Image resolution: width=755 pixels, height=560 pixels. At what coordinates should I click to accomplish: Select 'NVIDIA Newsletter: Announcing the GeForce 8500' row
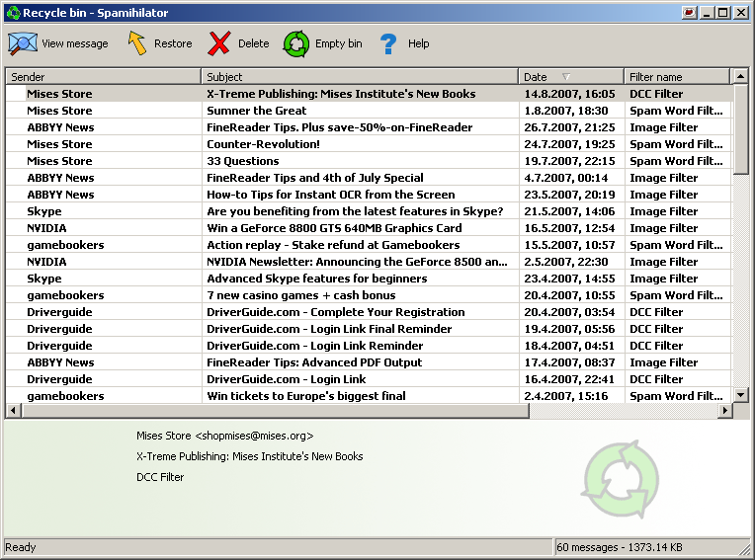tap(369, 262)
